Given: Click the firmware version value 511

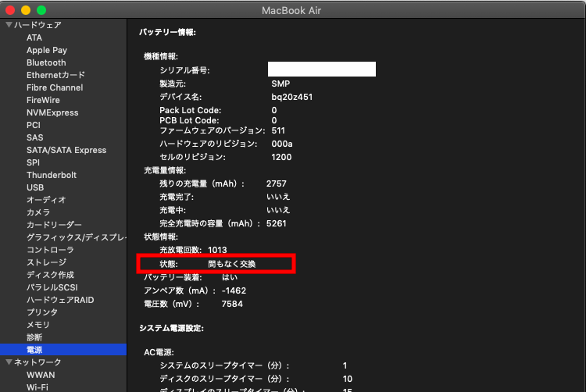Looking at the screenshot, I should coord(278,130).
